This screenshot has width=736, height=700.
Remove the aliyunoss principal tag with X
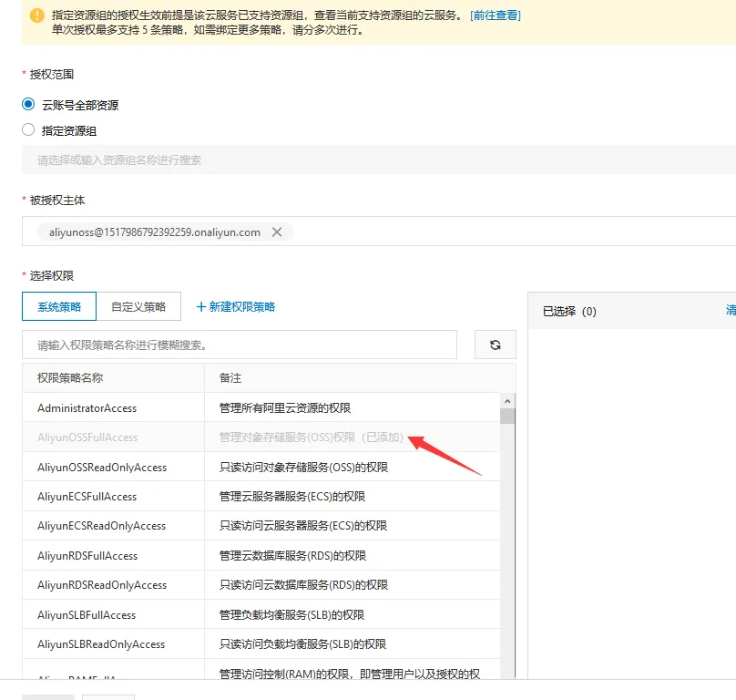coord(277,232)
